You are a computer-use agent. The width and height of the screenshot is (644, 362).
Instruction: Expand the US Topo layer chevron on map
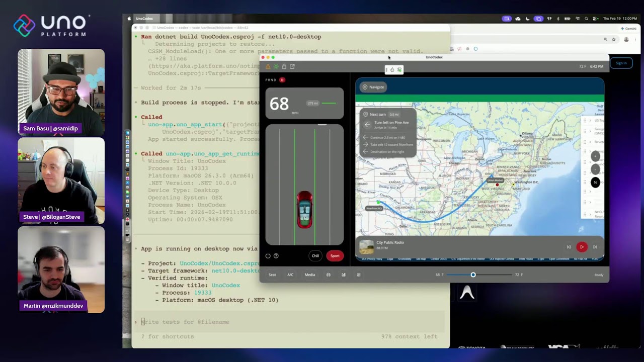[590, 121]
